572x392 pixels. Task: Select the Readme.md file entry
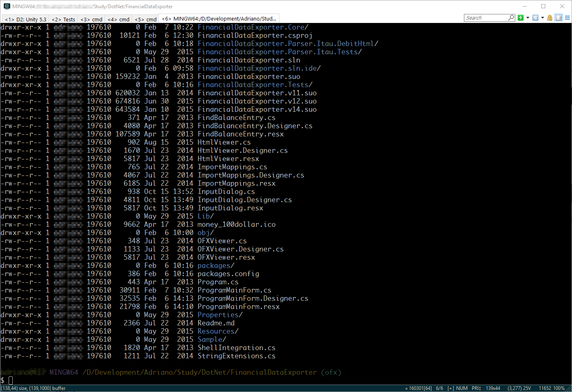[x=216, y=323]
